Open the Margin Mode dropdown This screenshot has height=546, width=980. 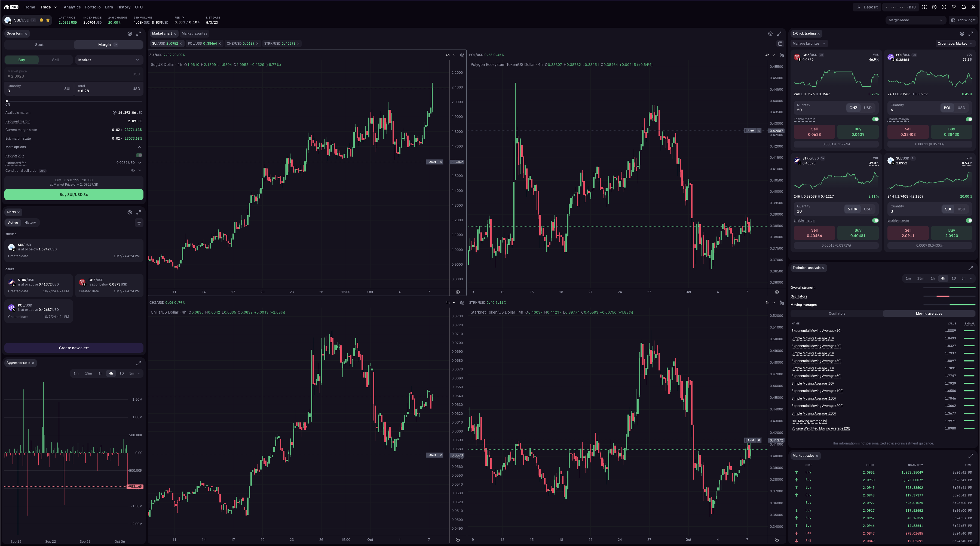tap(915, 20)
